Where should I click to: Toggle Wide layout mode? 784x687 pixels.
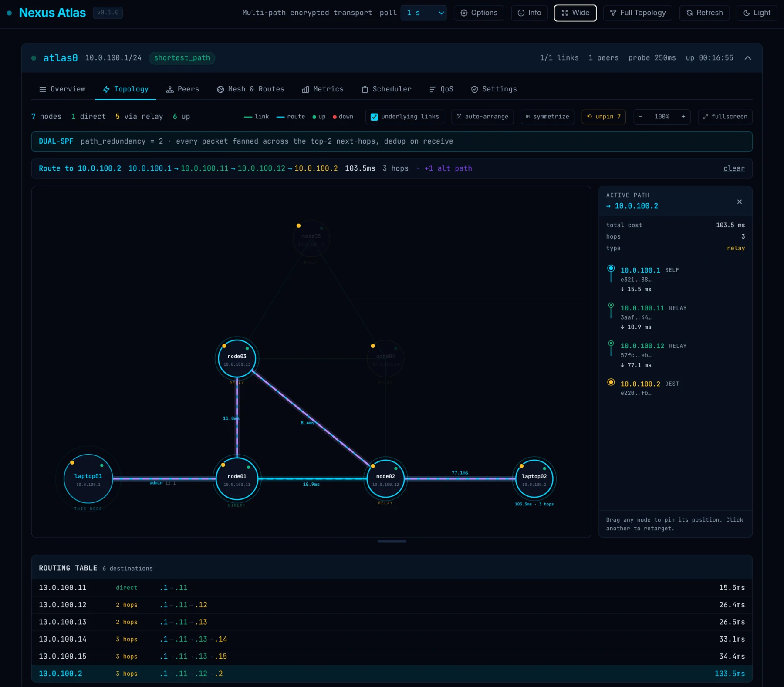tap(575, 13)
